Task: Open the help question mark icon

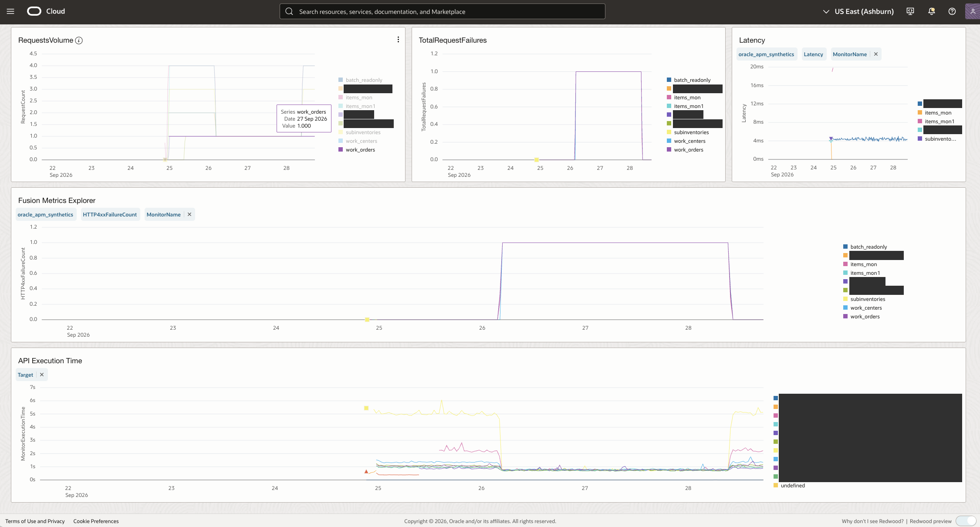Action: (952, 11)
